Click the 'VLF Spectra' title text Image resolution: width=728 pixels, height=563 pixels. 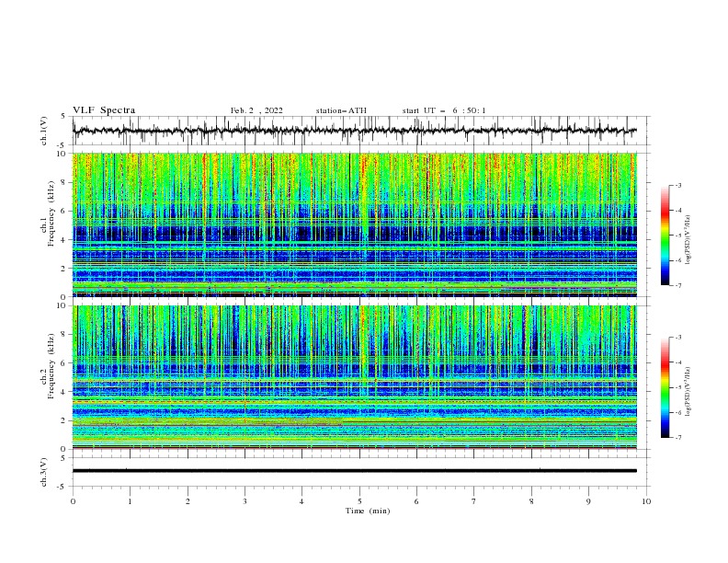tap(104, 110)
